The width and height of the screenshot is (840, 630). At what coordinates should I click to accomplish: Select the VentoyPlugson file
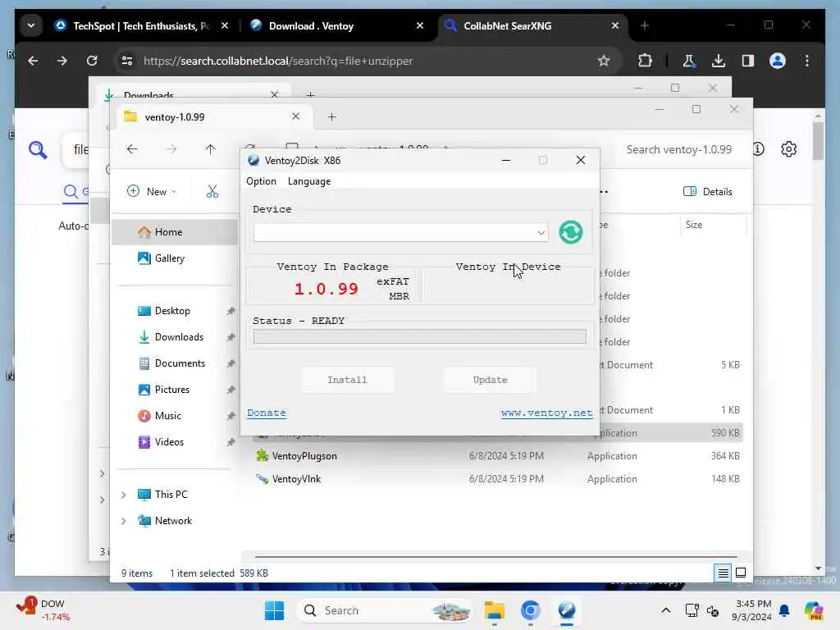click(x=304, y=456)
